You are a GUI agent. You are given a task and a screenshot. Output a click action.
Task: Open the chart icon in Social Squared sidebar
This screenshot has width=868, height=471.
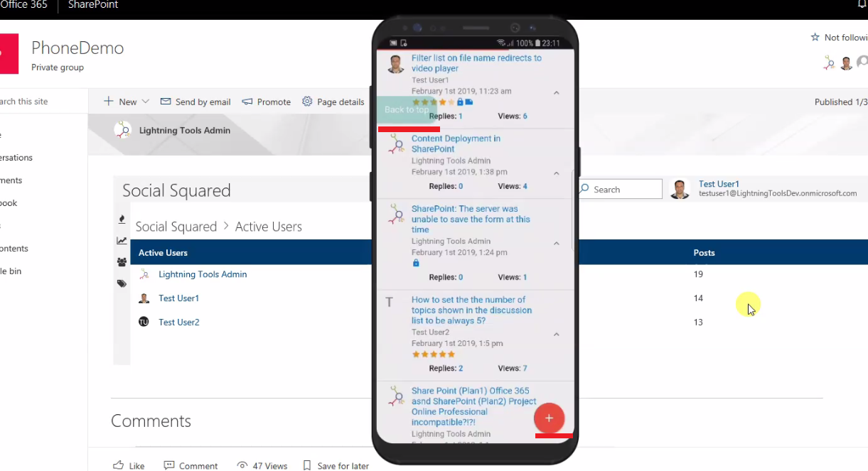pyautogui.click(x=122, y=241)
